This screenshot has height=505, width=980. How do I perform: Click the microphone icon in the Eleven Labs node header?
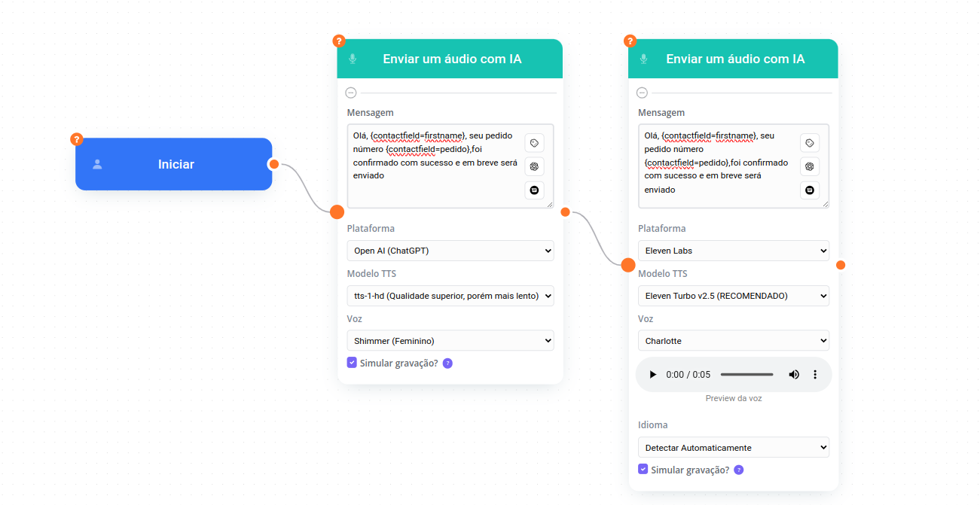tap(643, 59)
